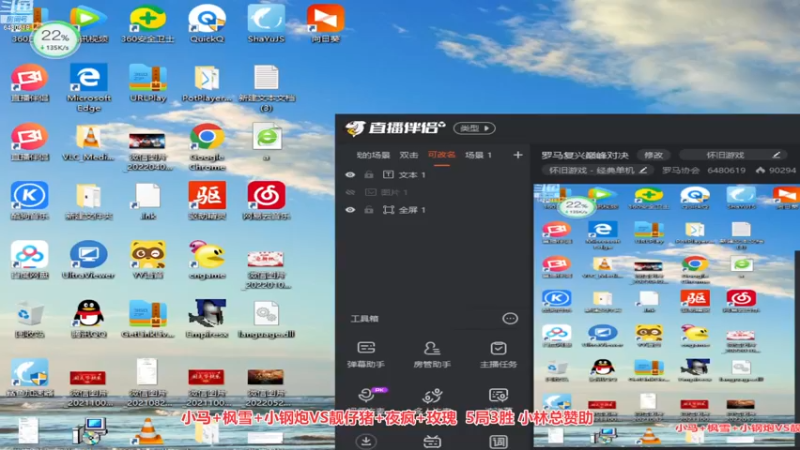Select the PotPlayer folder on desktop
The height and width of the screenshot is (450, 800).
pyautogui.click(x=207, y=83)
